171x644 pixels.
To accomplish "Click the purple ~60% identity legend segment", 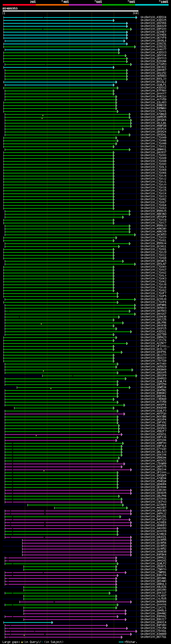I will (x=85, y=5).
